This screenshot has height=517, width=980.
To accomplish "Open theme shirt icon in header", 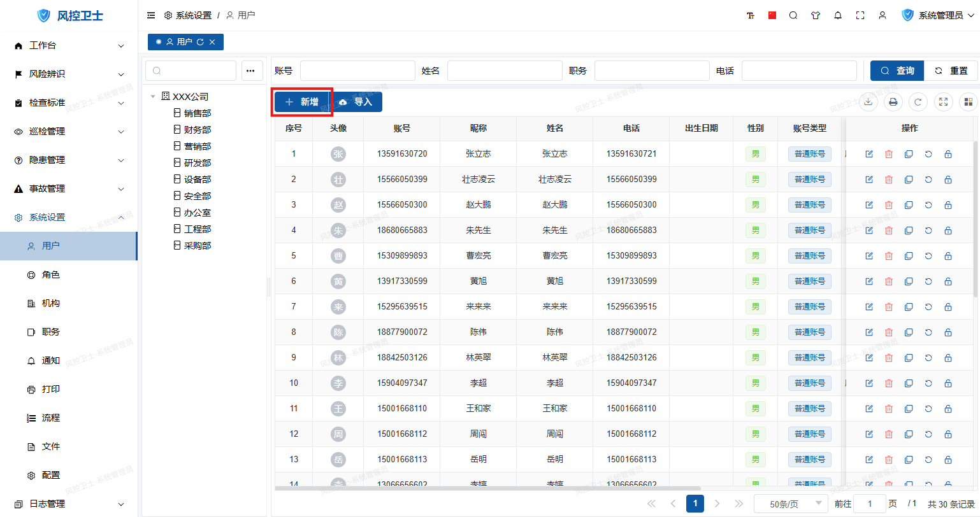I will click(x=816, y=15).
